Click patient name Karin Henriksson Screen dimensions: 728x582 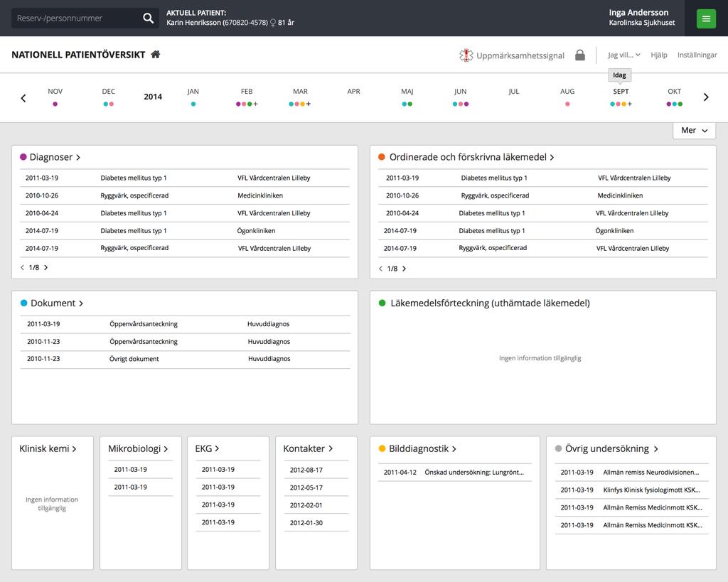click(x=193, y=22)
